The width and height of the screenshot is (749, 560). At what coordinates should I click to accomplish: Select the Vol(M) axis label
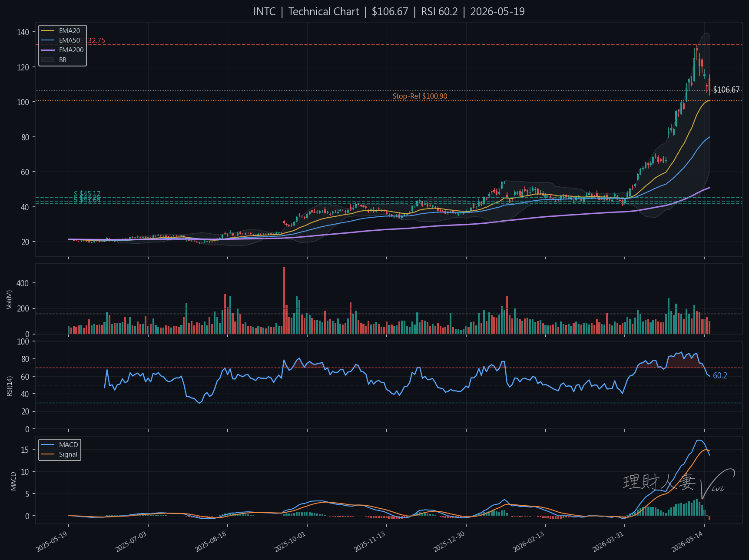(x=10, y=299)
